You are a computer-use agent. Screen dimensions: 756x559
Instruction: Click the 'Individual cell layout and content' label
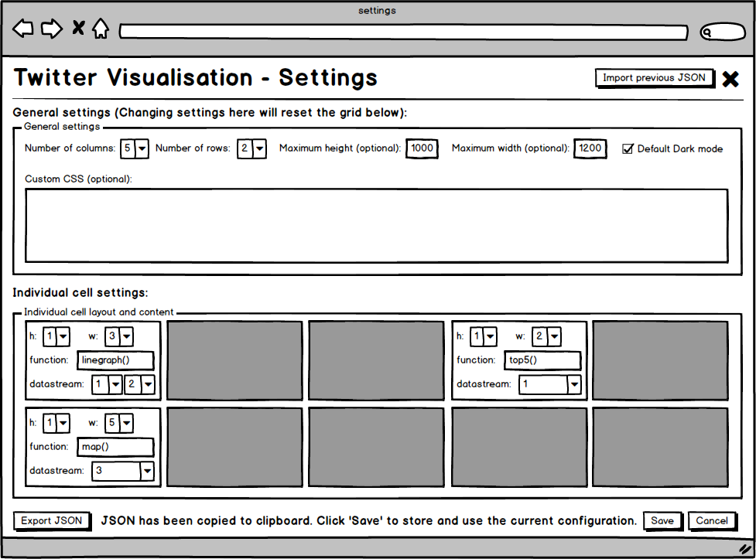(x=99, y=312)
